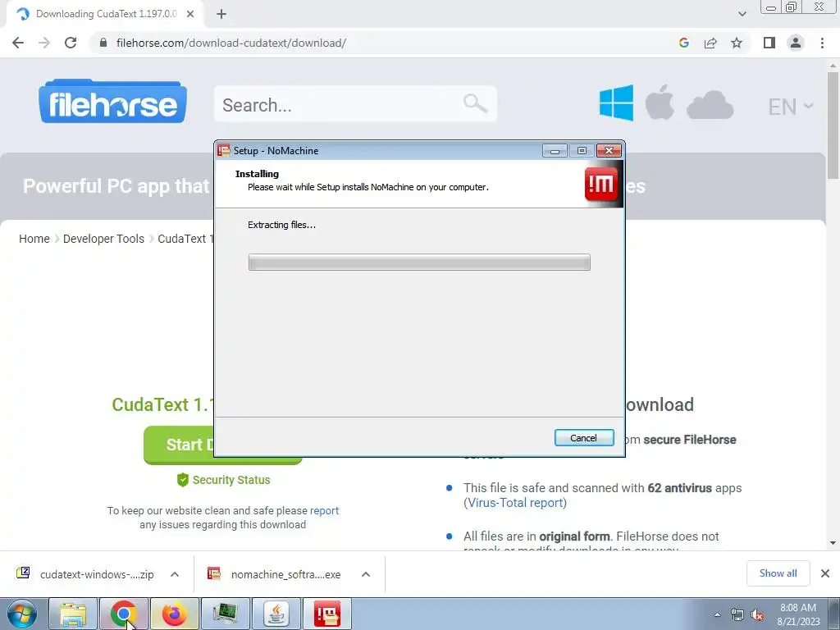Screen dimensions: 840x630
Task: Go to Home breadcrumb
Action: (34, 239)
